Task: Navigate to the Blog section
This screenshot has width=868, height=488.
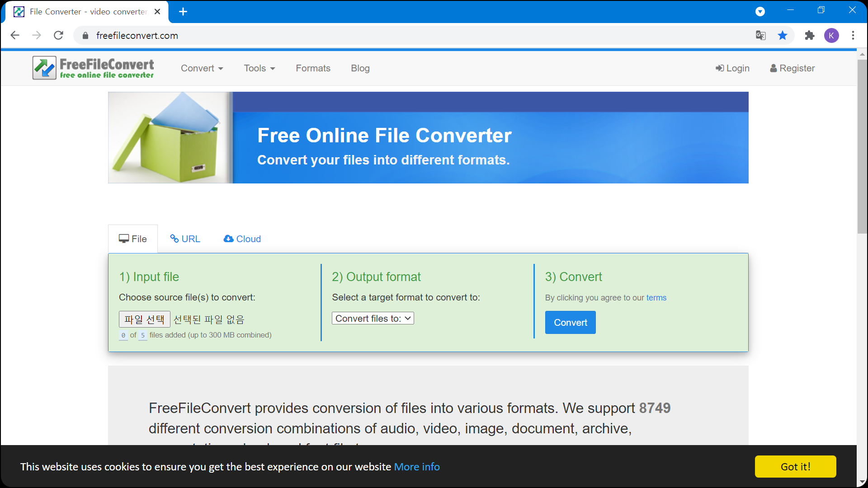Action: tap(360, 68)
